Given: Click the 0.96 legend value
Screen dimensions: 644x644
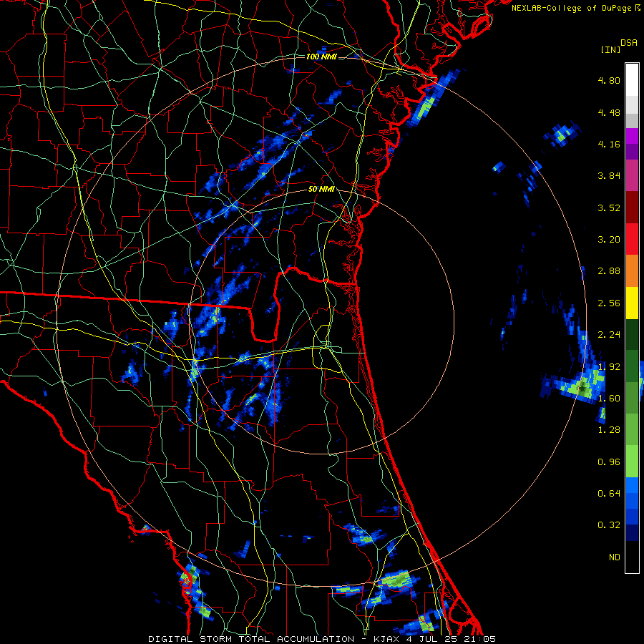Looking at the screenshot, I should click(x=609, y=462).
